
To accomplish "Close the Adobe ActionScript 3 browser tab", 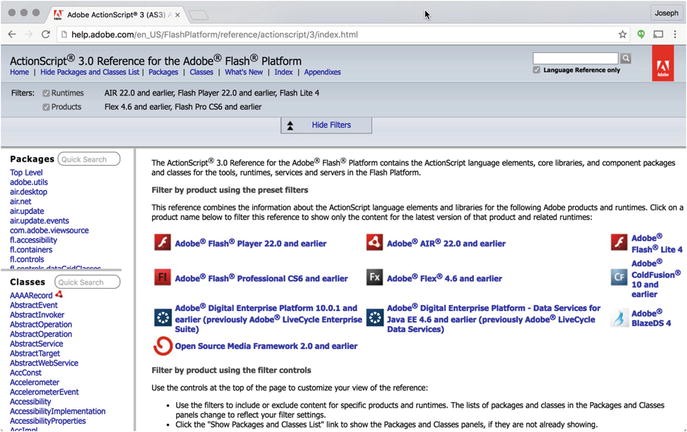I will click(177, 15).
